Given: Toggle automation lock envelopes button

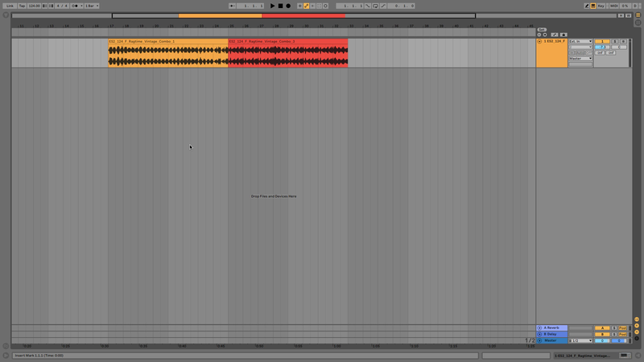Looking at the screenshot, I should [x=563, y=35].
